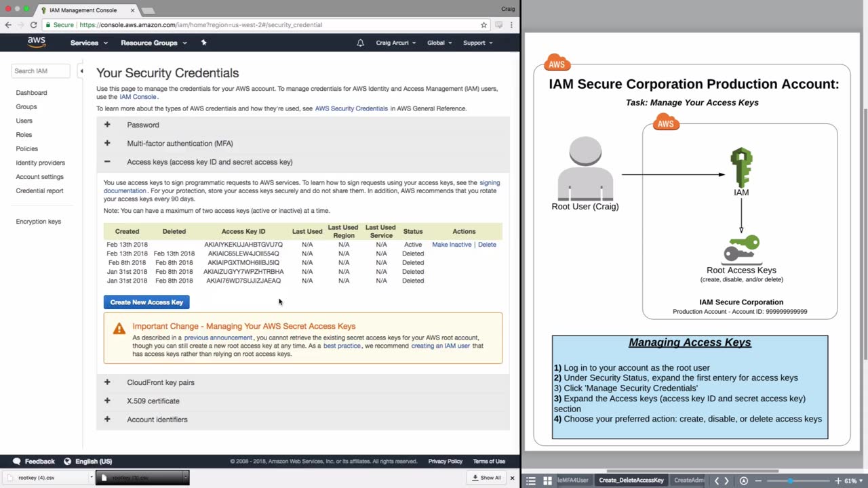The height and width of the screenshot is (488, 868).
Task: Switch to Create_DeleteAccessKey page tab
Action: [631, 481]
